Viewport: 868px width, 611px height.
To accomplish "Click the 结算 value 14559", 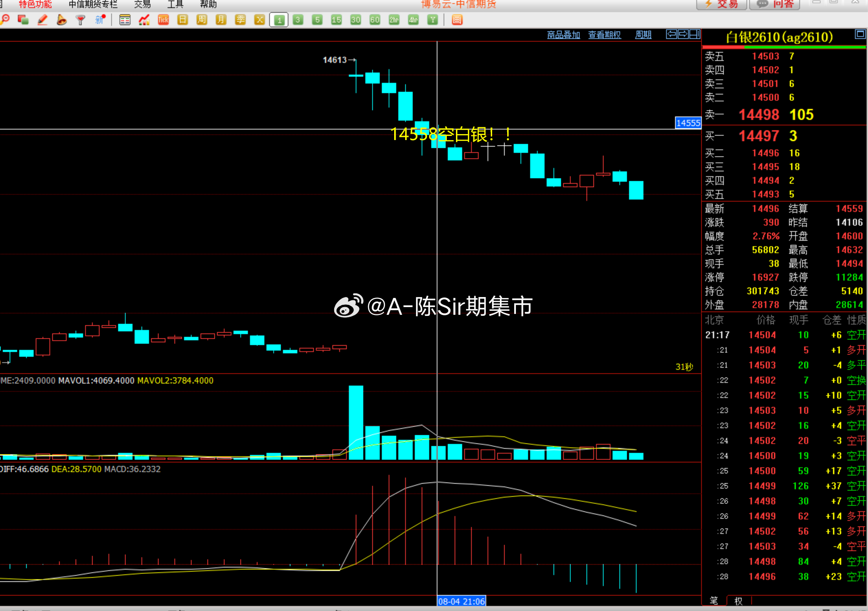I will (x=849, y=209).
